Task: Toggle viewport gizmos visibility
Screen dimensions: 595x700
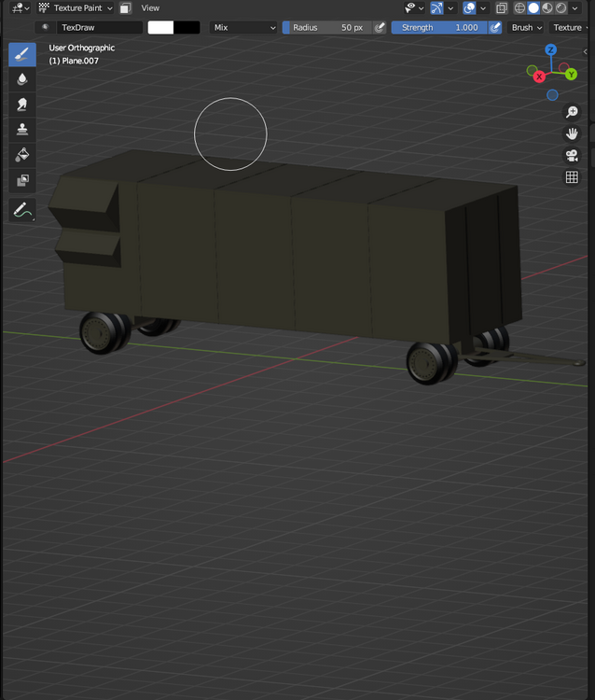Action: [436, 8]
